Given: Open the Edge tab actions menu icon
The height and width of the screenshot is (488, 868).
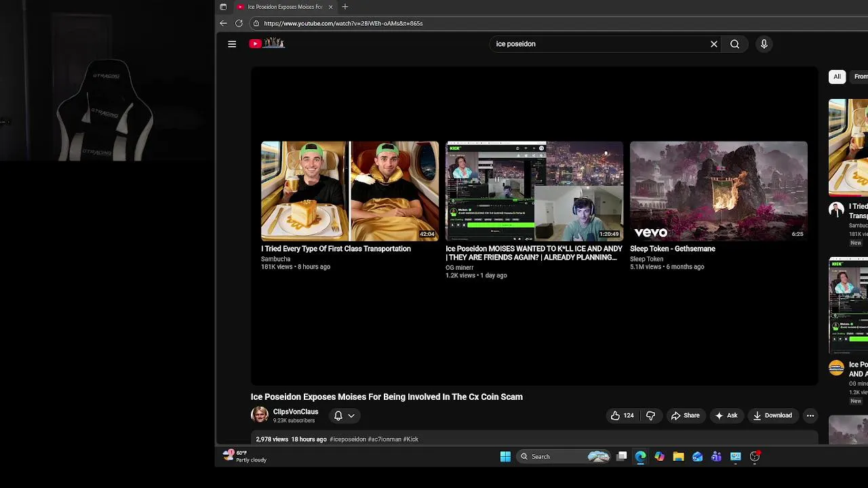Looking at the screenshot, I should 223,7.
